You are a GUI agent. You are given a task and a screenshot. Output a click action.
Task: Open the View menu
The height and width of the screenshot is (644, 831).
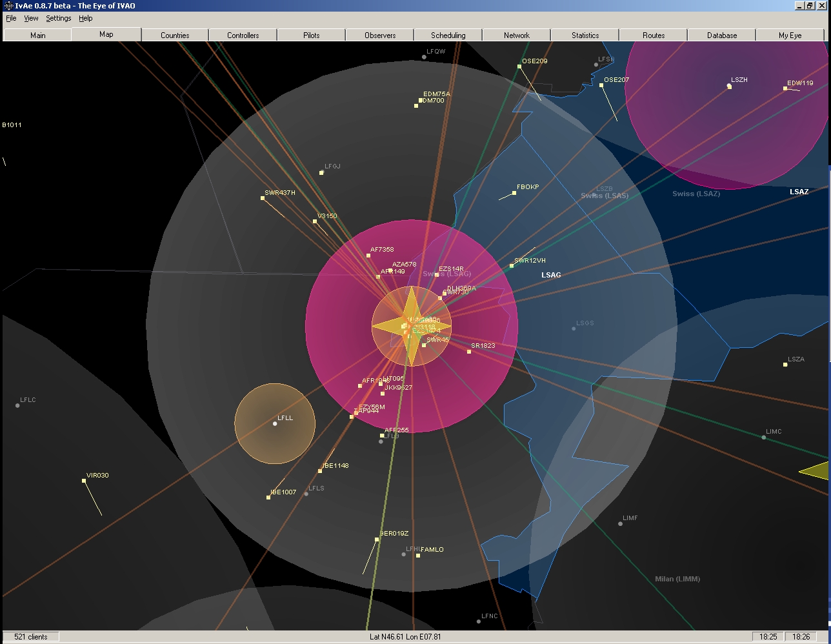(31, 18)
